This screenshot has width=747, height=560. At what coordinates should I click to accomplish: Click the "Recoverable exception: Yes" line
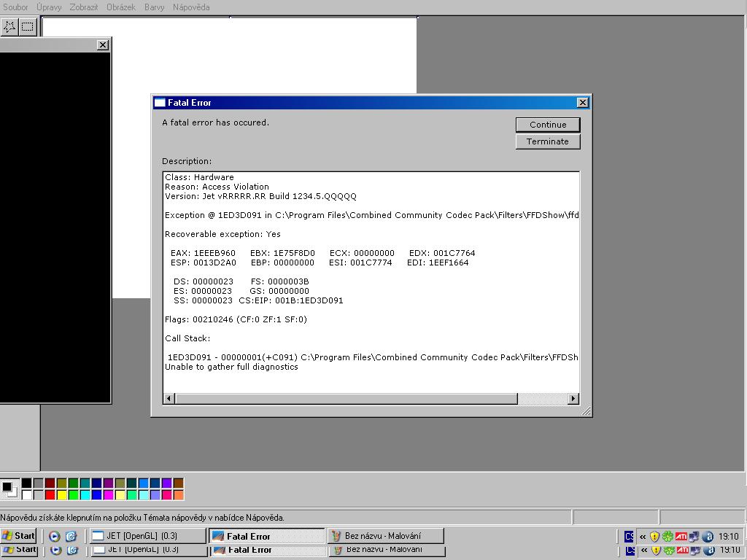(222, 234)
